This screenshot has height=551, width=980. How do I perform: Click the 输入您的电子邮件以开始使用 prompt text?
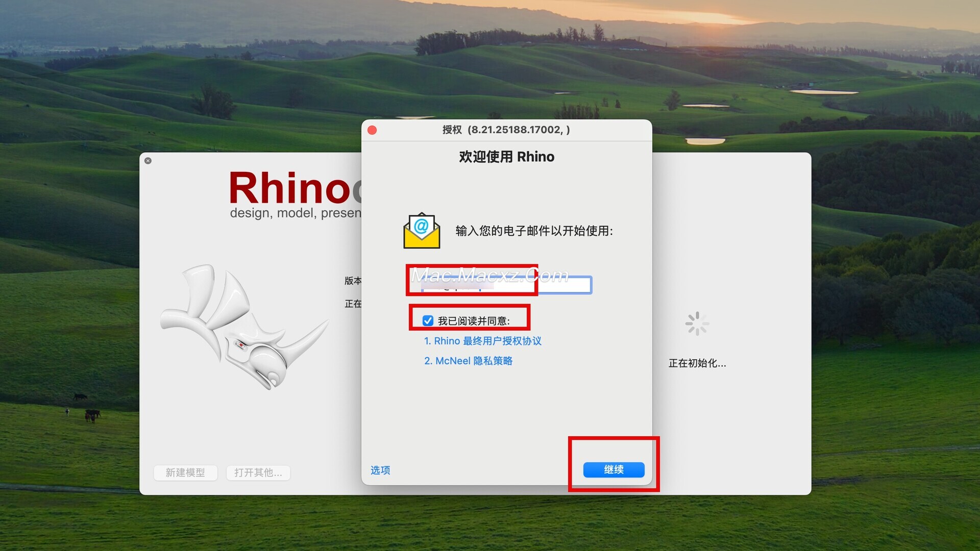[x=534, y=231]
